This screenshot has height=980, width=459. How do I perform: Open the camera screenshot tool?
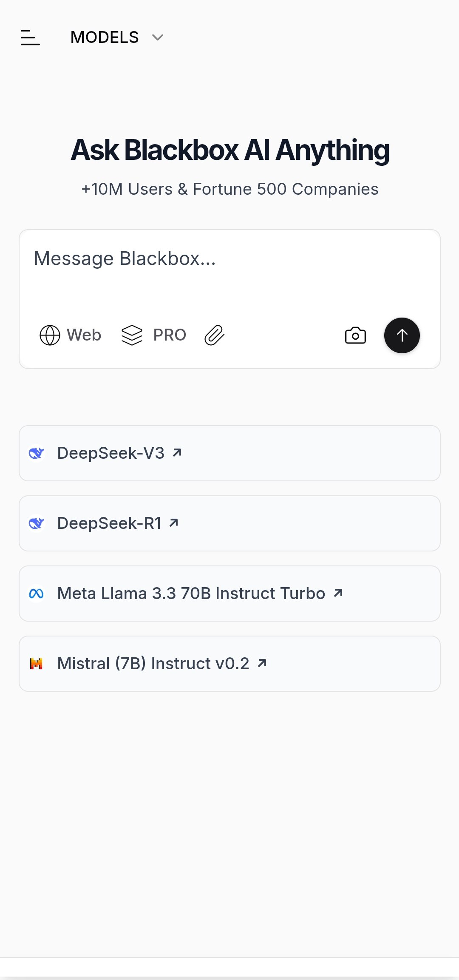coord(355,335)
